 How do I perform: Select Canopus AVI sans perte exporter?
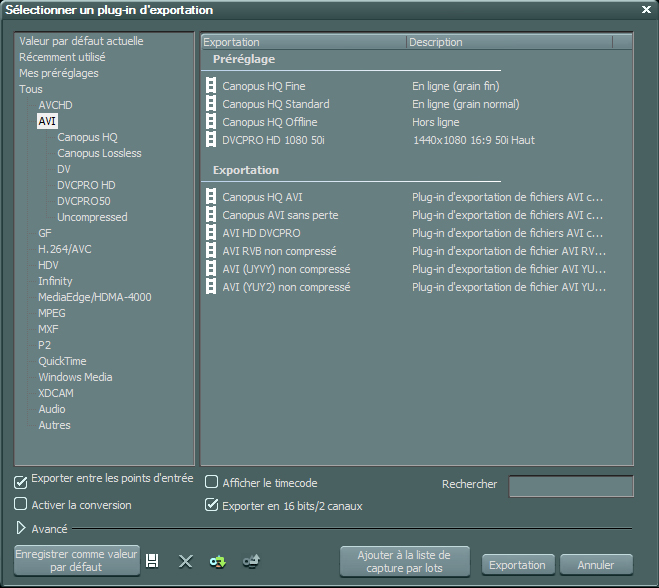click(416, 215)
